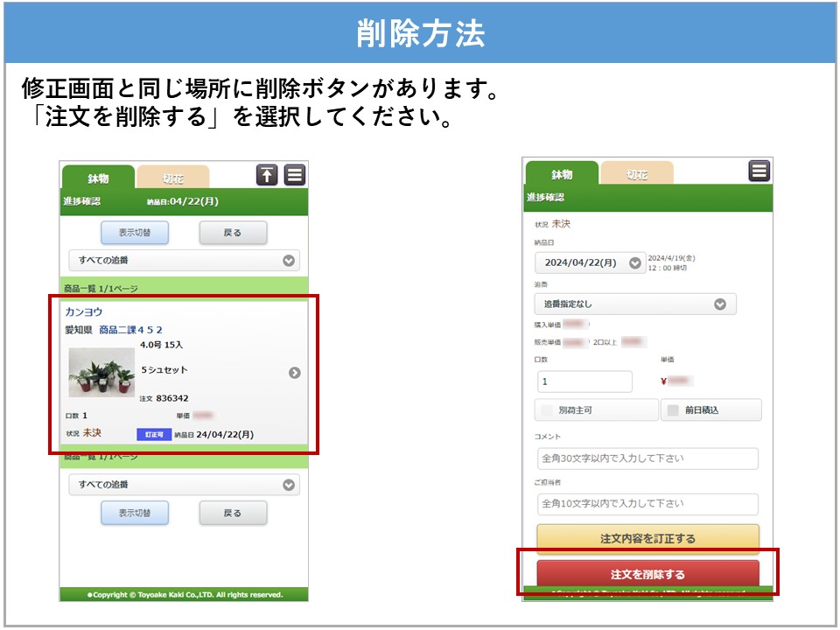Viewport: 840px width, 630px height.
Task: Switch to 切花 tab in left screen
Action: [173, 178]
